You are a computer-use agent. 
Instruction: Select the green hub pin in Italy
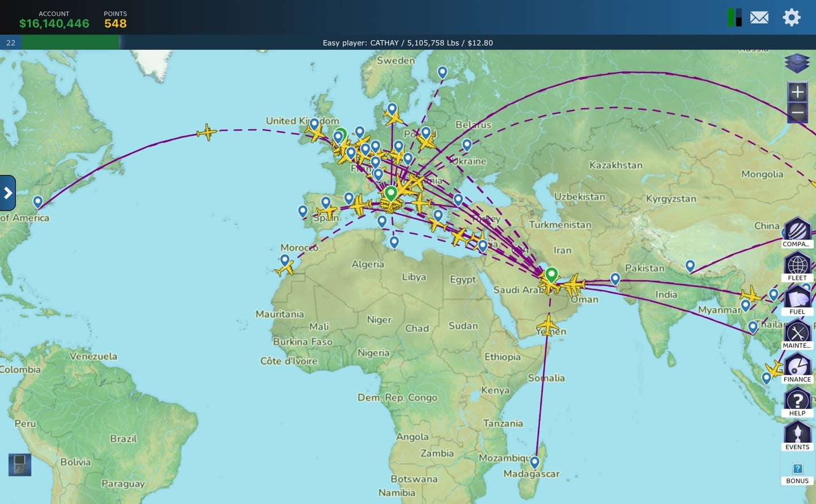[390, 194]
